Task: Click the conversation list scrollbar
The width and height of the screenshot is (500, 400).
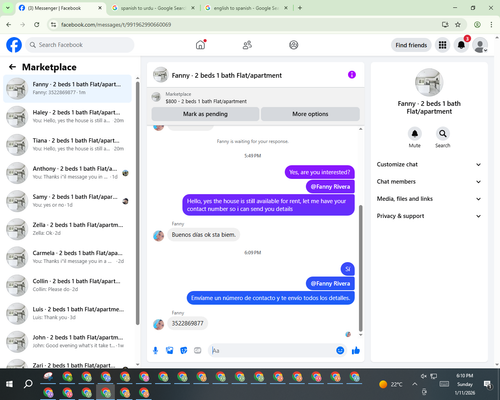Action: 138,203
